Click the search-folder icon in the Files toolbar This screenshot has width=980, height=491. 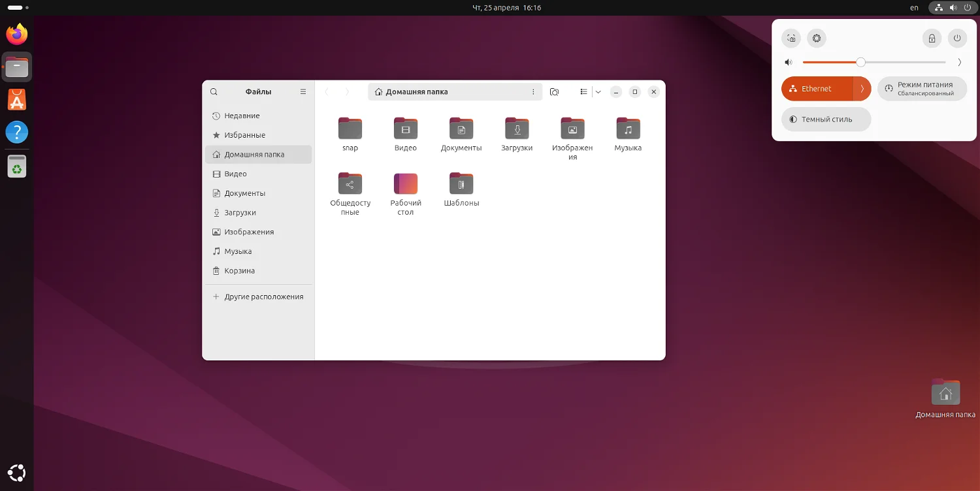pyautogui.click(x=554, y=92)
